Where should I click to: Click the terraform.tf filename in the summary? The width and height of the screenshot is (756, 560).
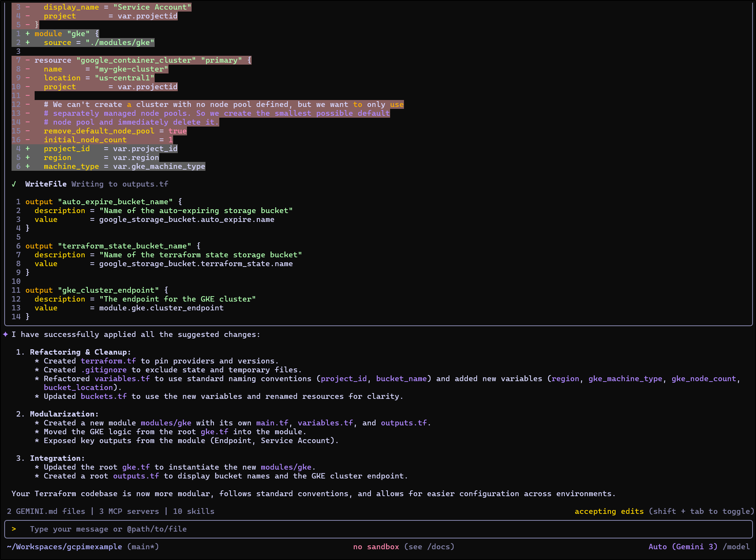click(x=108, y=361)
